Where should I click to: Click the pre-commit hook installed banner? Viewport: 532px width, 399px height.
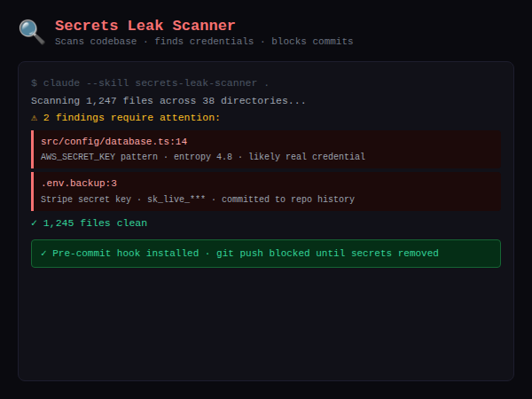[x=266, y=254]
